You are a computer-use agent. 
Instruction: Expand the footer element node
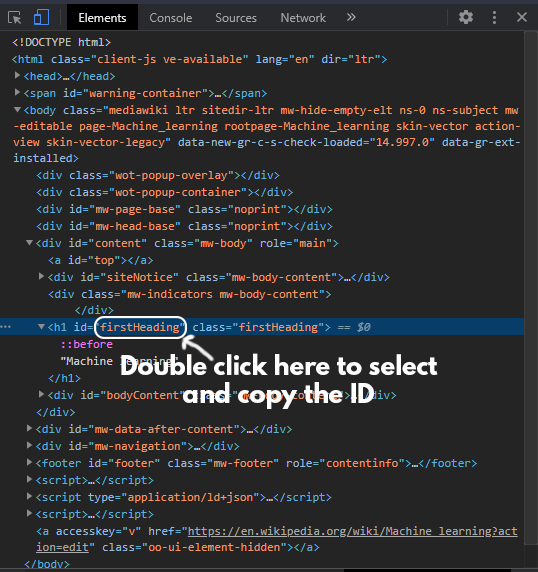(30, 462)
